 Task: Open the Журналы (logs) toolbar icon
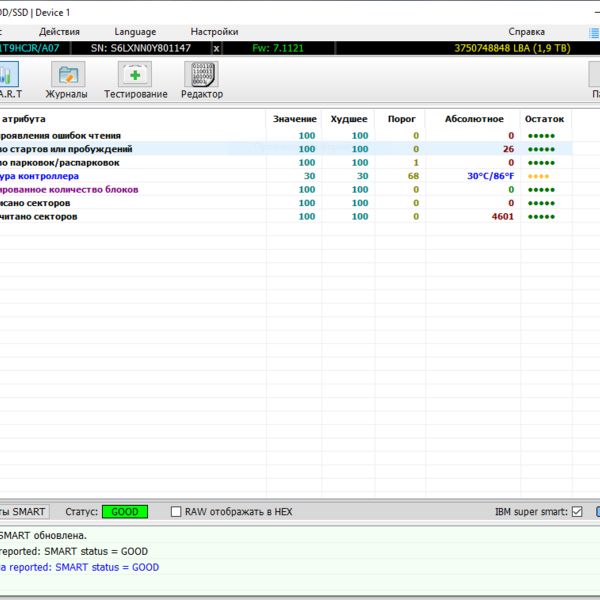pos(66,80)
